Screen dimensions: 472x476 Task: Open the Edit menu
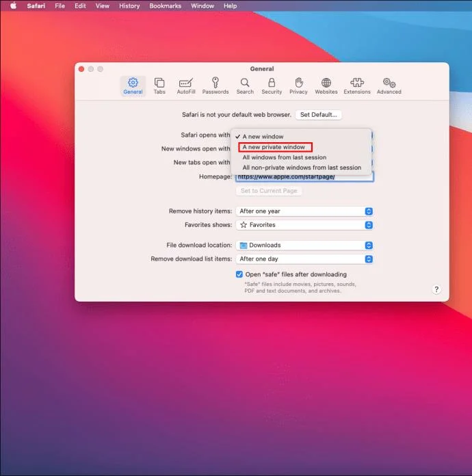(80, 5)
